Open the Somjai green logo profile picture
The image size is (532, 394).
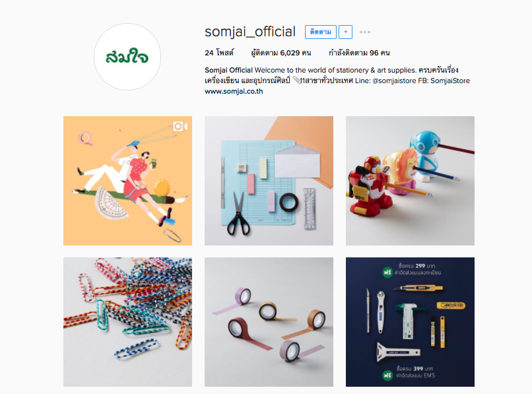click(127, 57)
